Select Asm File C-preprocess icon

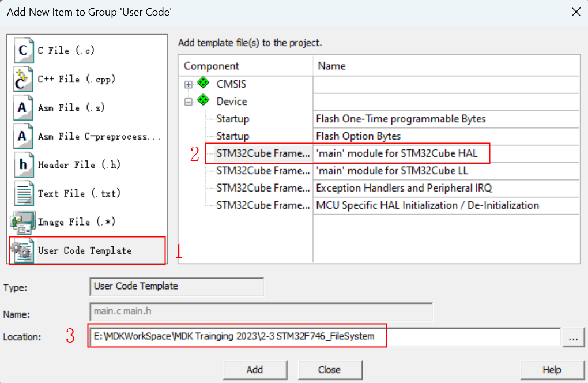23,137
